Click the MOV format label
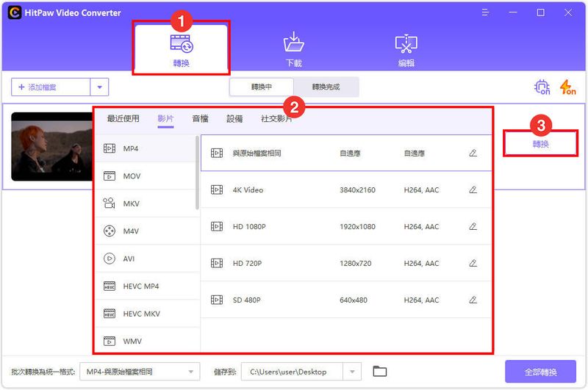Screen dimensions: 588x390 (x=132, y=176)
